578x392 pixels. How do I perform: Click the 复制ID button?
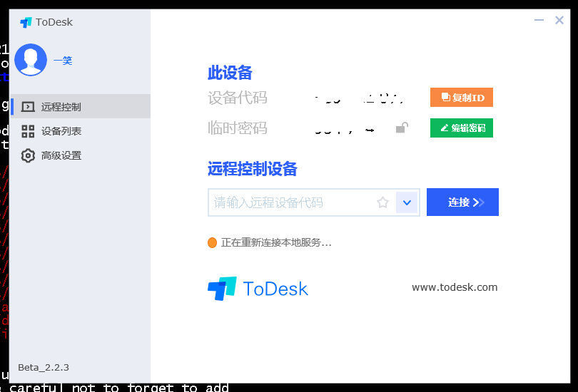(462, 98)
